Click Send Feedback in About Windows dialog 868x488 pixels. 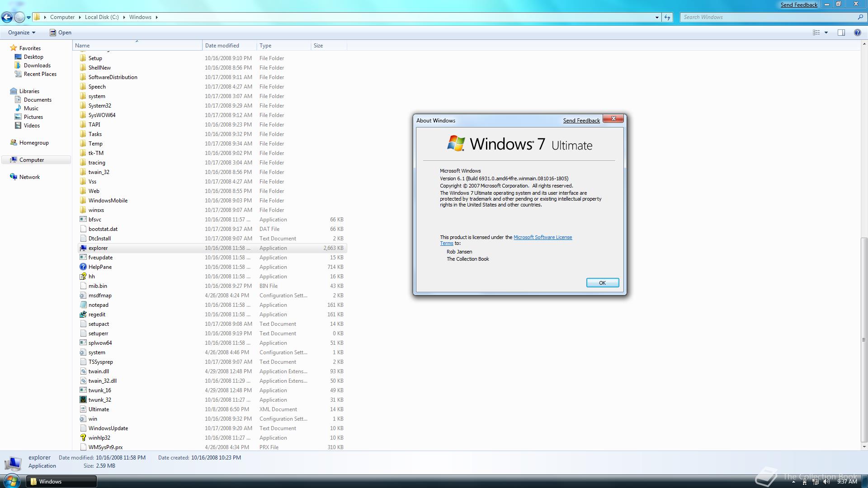click(x=581, y=121)
